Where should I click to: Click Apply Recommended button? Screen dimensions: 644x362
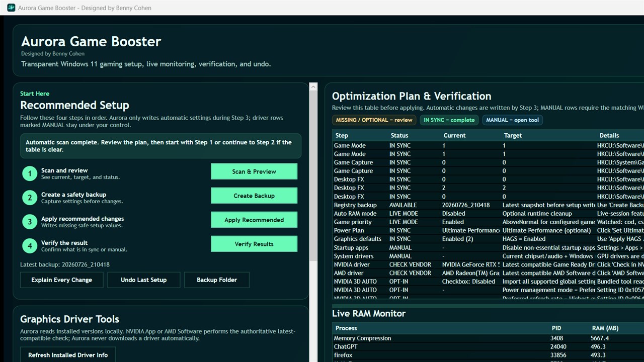[x=254, y=220]
